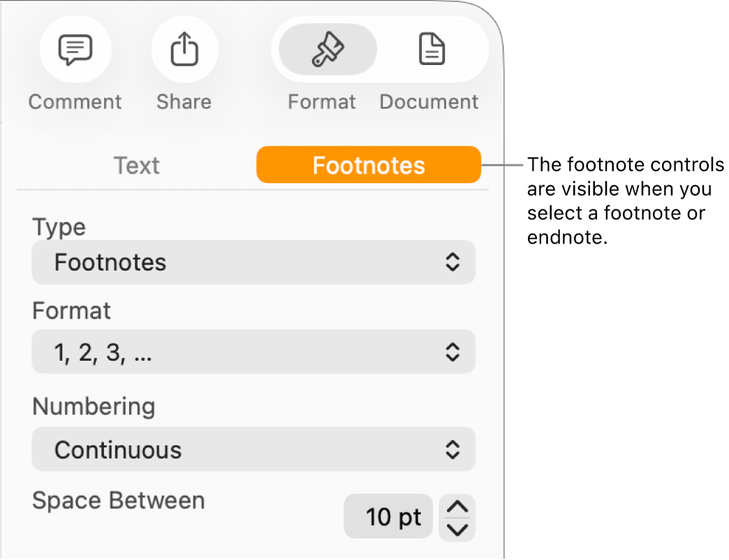Click the brush icon above Format label
The height and width of the screenshot is (560, 729).
coord(325,49)
